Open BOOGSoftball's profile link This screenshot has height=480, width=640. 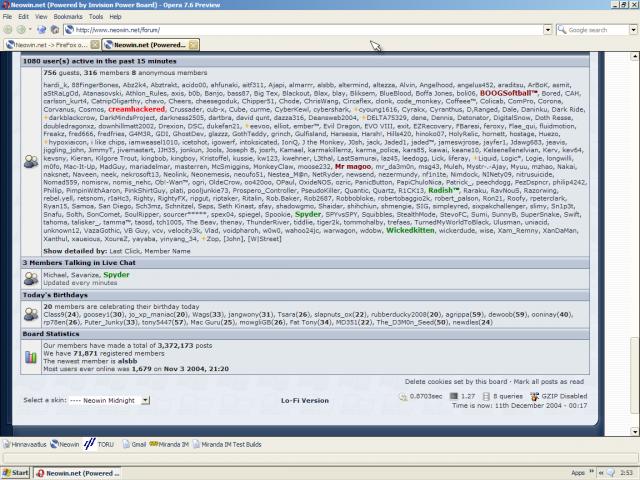pyautogui.click(x=508, y=93)
